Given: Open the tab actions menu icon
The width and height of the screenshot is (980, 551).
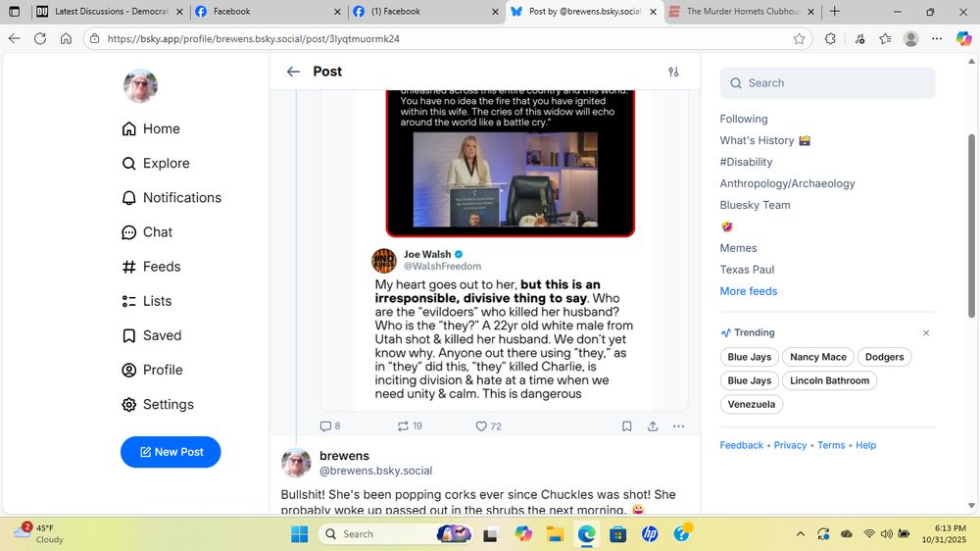Looking at the screenshot, I should (15, 11).
